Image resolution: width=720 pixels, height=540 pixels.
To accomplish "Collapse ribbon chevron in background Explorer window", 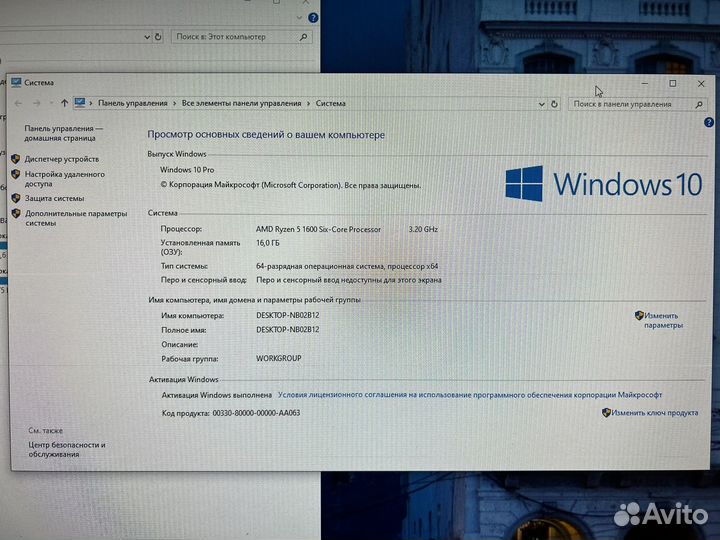I will click(299, 18).
